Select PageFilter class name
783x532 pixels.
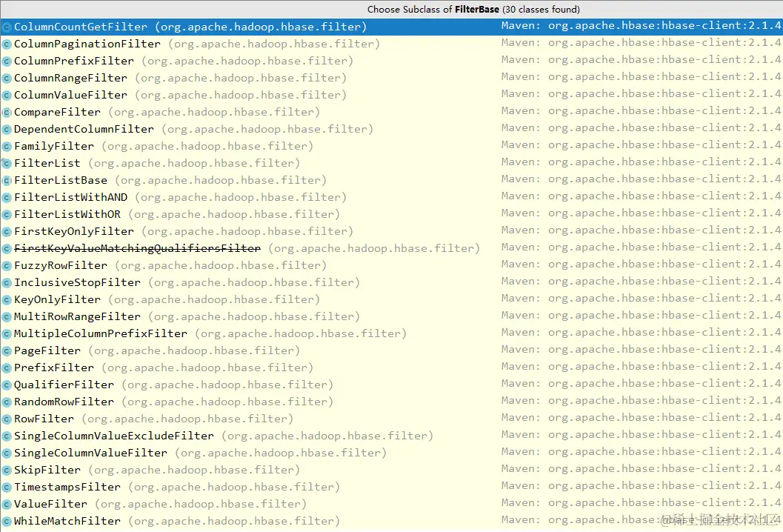click(47, 350)
